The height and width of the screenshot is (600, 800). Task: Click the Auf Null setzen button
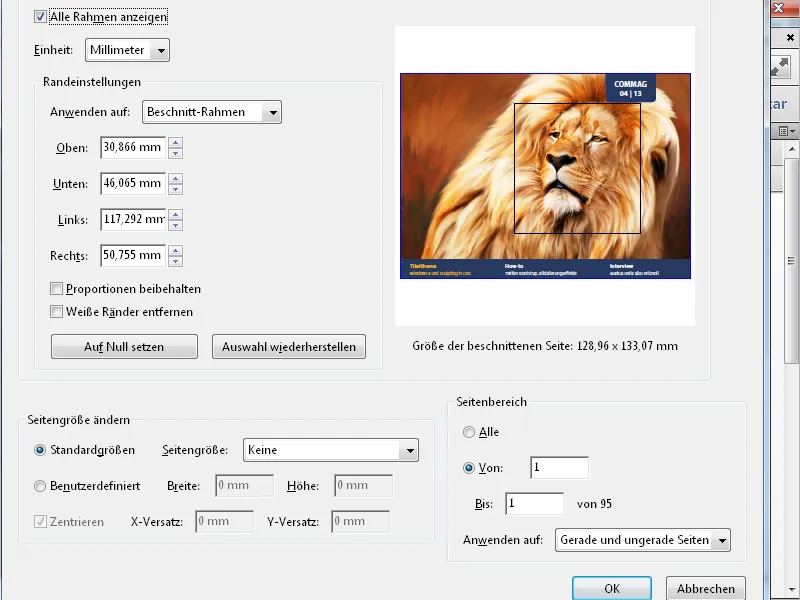[x=124, y=347]
